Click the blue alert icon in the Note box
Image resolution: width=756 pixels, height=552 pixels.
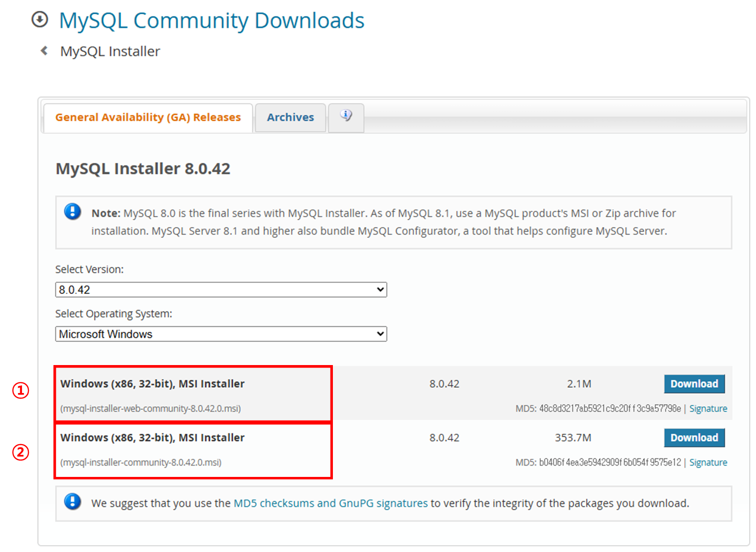[73, 212]
